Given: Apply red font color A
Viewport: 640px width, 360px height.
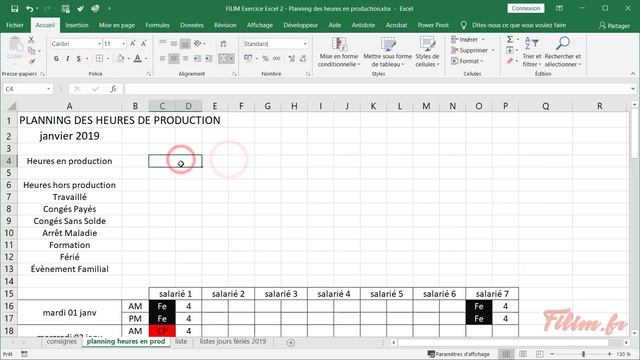Looking at the screenshot, I should click(x=138, y=59).
